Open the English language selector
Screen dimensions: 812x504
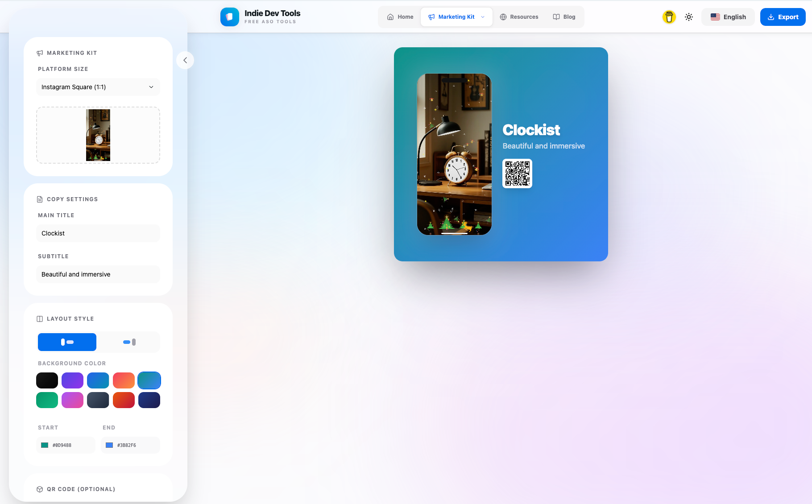coord(728,17)
